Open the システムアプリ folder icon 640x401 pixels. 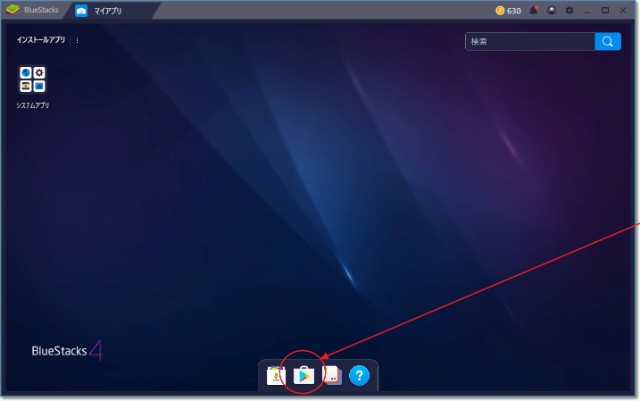tap(33, 80)
